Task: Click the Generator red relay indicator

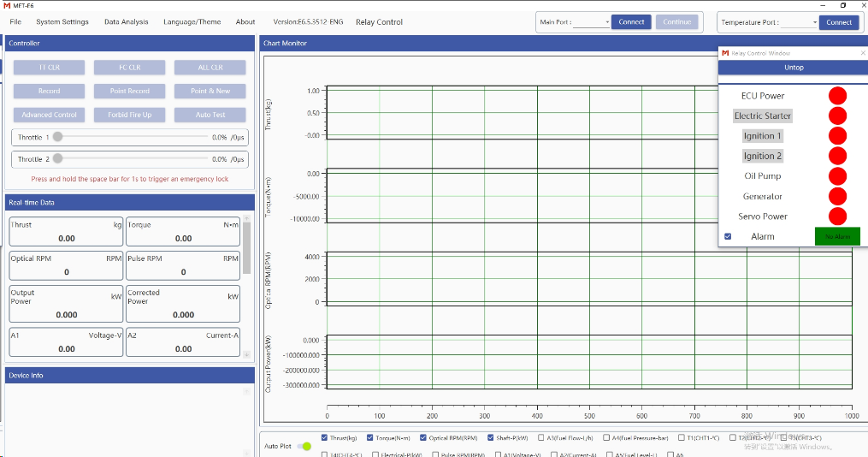Action: 837,196
